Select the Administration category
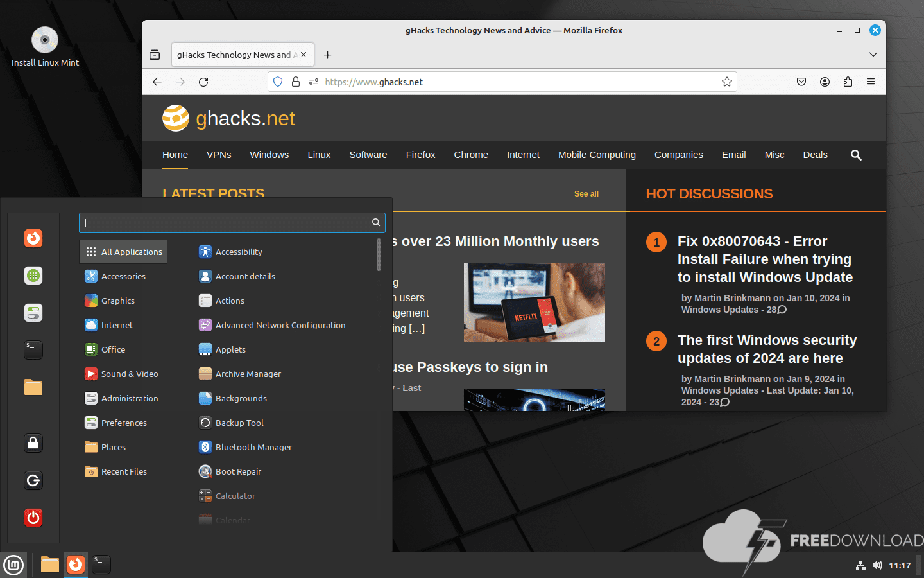This screenshot has width=924, height=578. [x=129, y=398]
